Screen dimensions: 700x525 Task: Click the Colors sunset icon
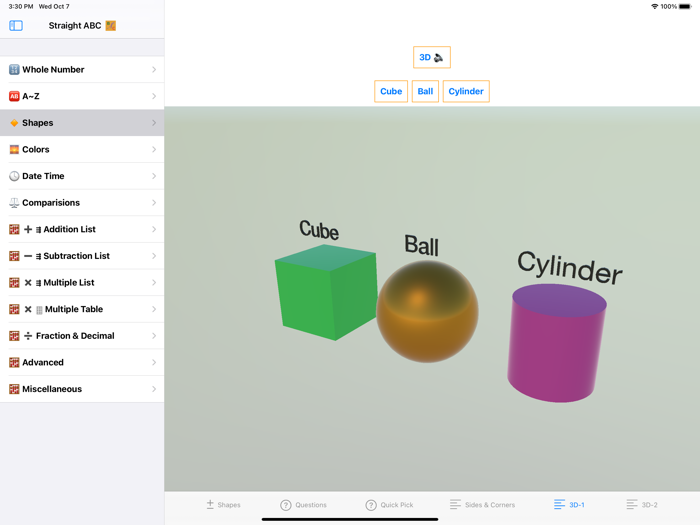pyautogui.click(x=14, y=149)
